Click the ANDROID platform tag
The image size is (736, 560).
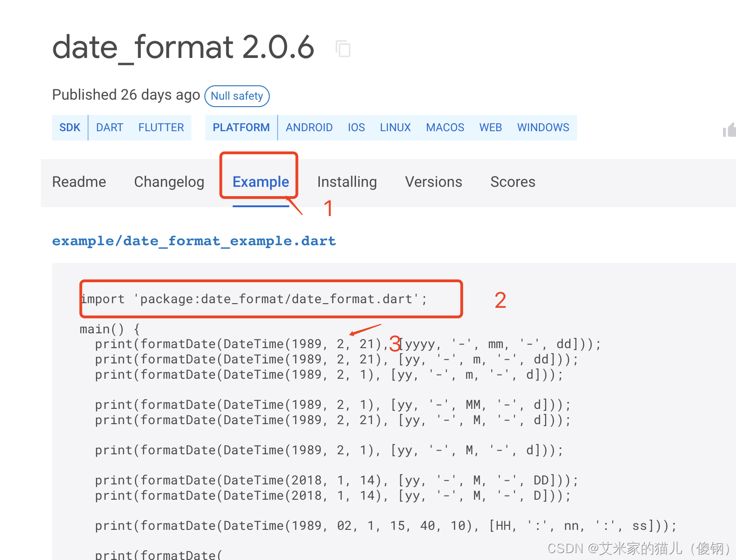coord(309,127)
